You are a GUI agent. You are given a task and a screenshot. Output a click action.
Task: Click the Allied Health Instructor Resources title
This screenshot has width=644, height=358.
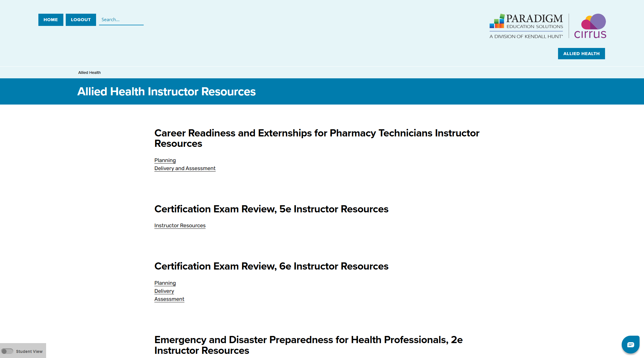167,91
